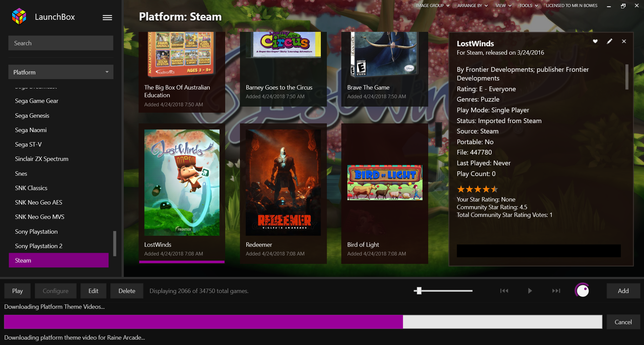Click Licensed to Mr N Bowes label
Screen dimensions: 644x345
pyautogui.click(x=572, y=5)
